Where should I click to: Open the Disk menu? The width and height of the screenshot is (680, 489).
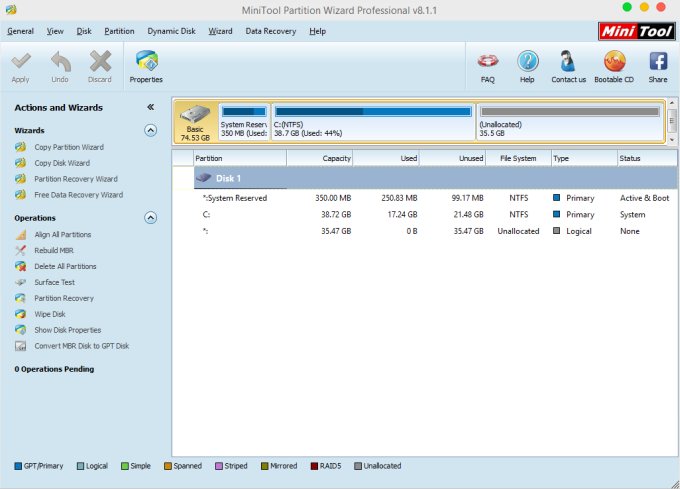point(84,31)
